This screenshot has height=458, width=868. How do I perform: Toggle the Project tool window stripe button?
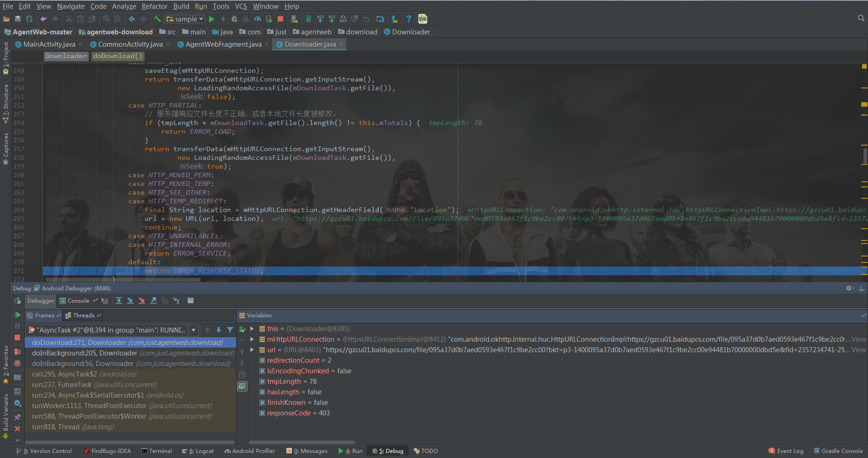(x=5, y=58)
